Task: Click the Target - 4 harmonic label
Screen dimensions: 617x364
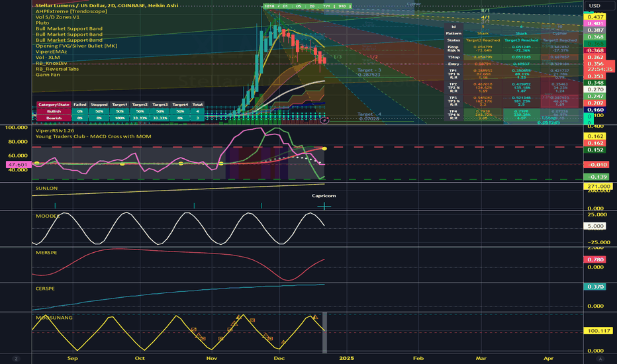Action: (369, 114)
